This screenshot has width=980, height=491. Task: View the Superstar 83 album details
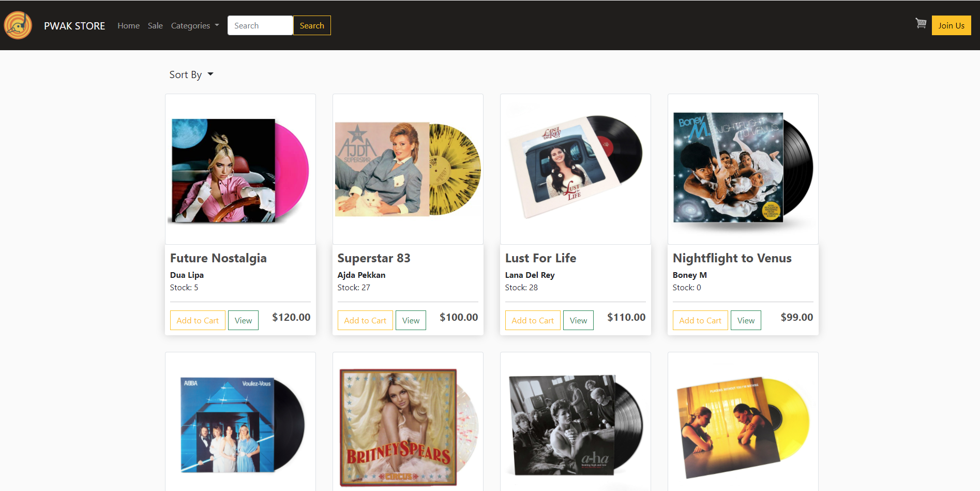click(x=410, y=320)
